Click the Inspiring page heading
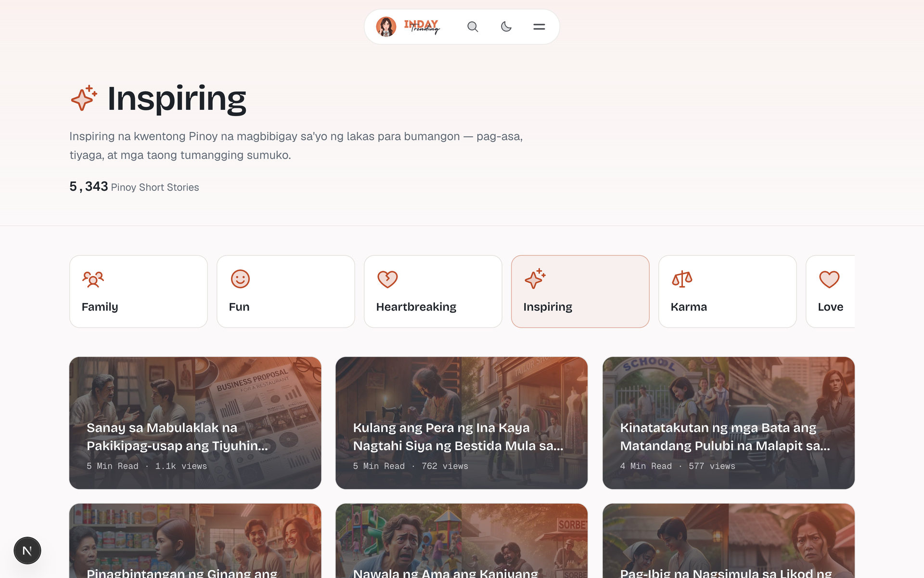Image resolution: width=924 pixels, height=578 pixels. click(x=177, y=99)
